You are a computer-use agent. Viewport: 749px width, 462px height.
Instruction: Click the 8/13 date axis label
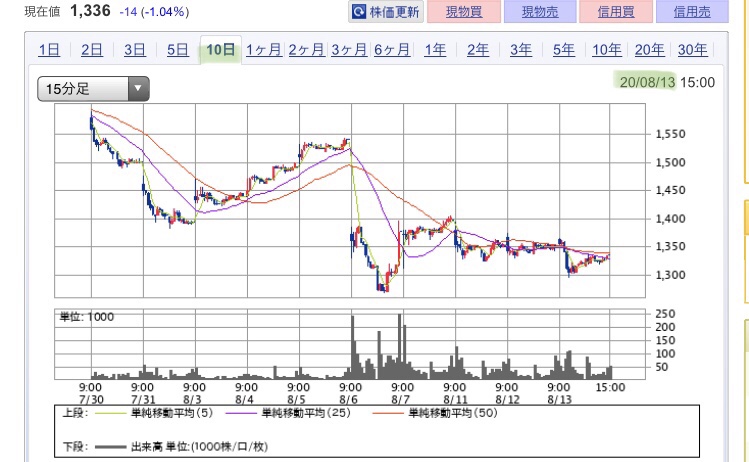(x=559, y=399)
